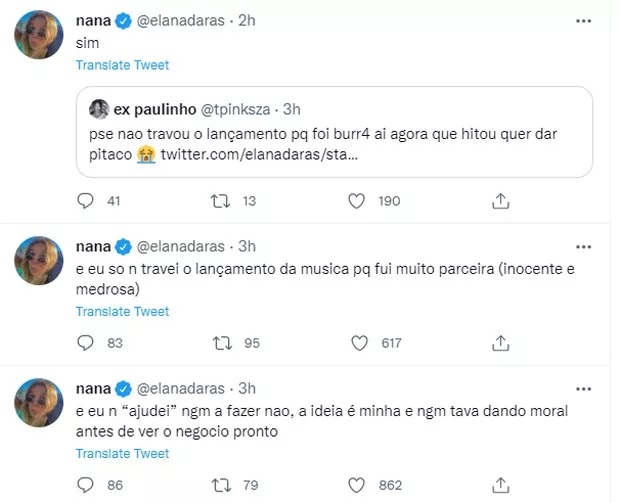Viewport: 620px width, 503px height.
Task: Translate the first 'sim' tweet
Action: coord(123,65)
